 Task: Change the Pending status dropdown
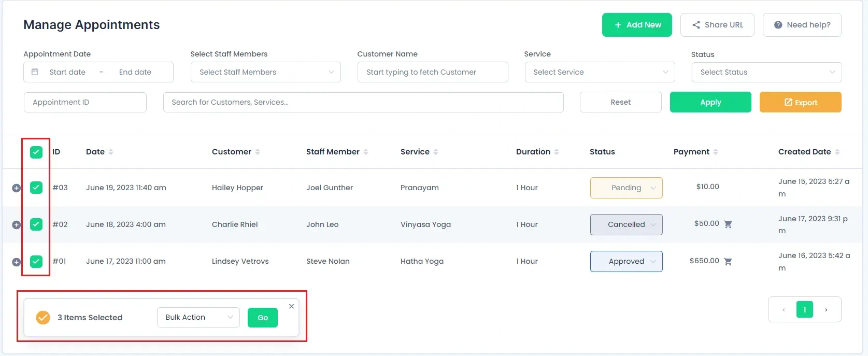point(627,188)
